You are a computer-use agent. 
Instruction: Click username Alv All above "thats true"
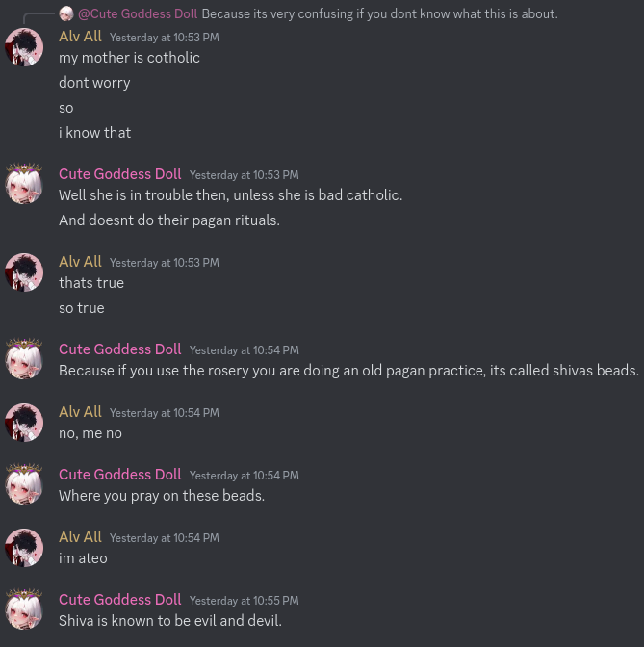[x=80, y=262]
